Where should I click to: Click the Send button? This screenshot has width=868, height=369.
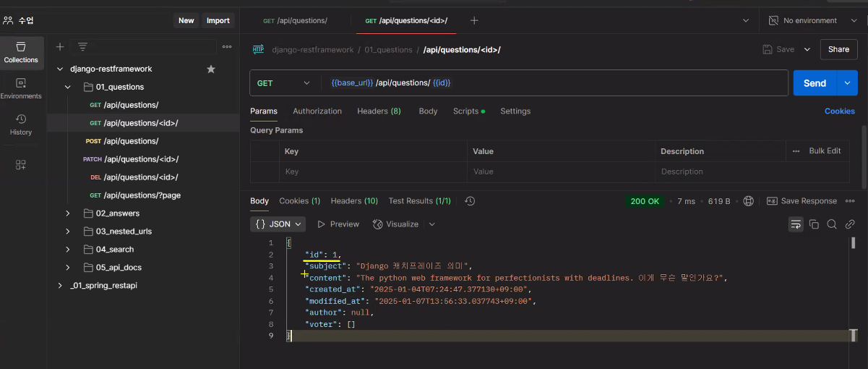(x=815, y=83)
